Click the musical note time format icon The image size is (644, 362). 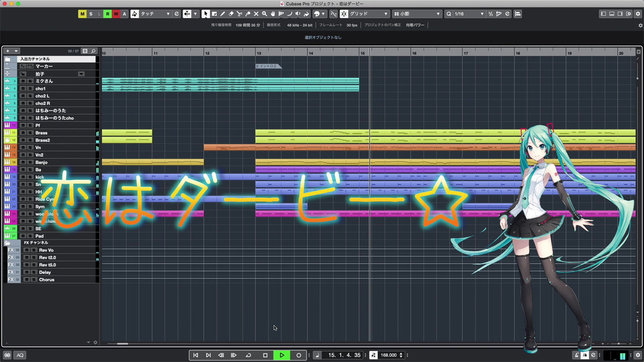pos(317,355)
